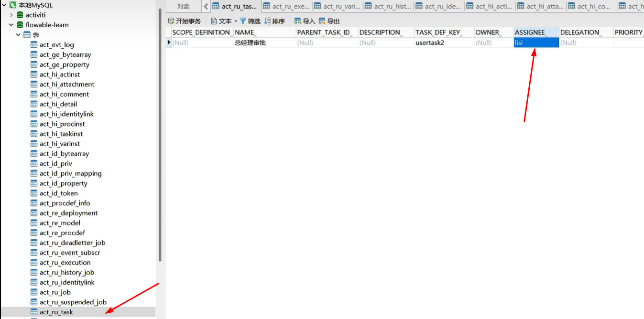Select the DESCRIPTION_ column header
The width and height of the screenshot is (644, 319).
tap(386, 32)
